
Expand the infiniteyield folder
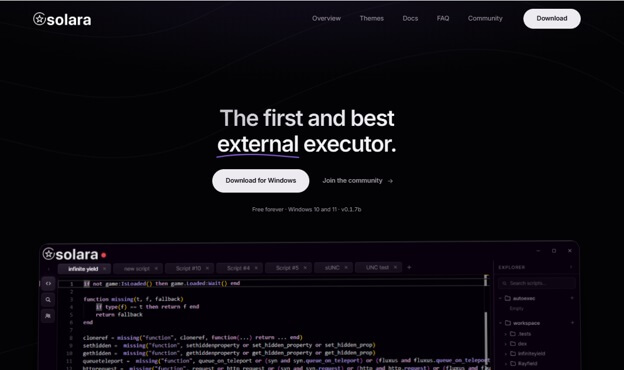506,353
